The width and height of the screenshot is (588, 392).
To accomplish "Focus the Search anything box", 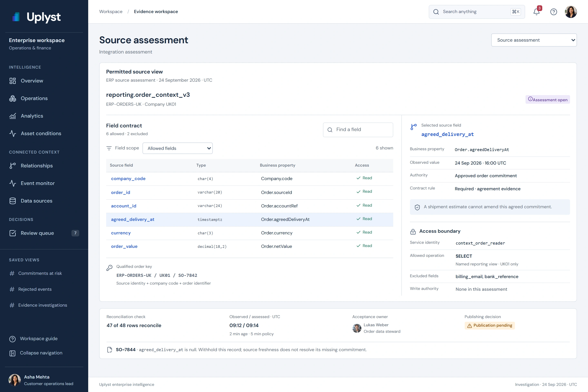I will pyautogui.click(x=477, y=12).
